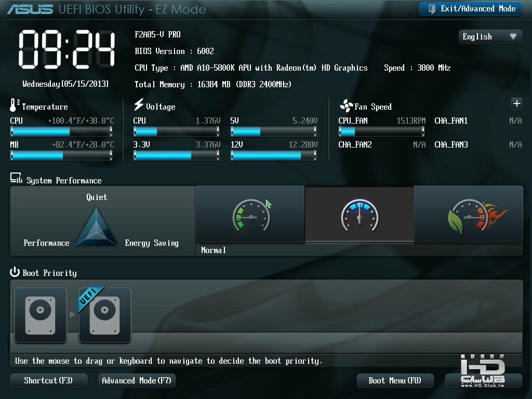Click the Fan Speed fan icon

346,106
